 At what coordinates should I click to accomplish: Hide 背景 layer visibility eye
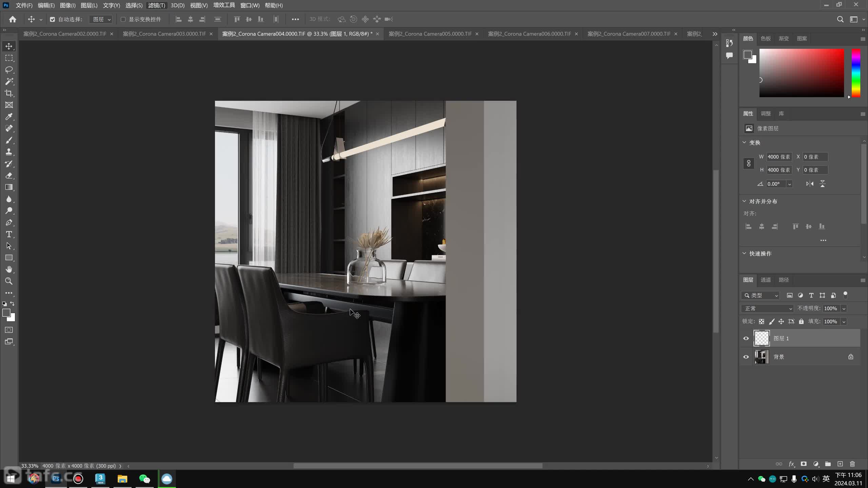pos(746,357)
